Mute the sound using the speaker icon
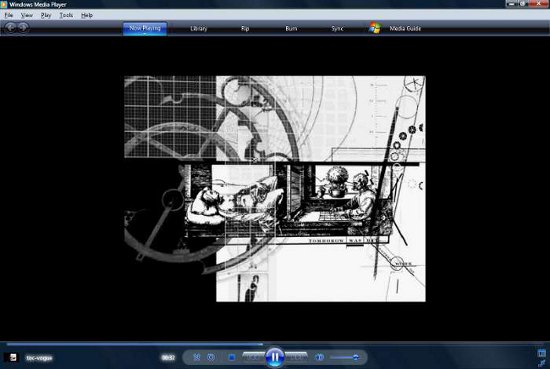Viewport: 550px width, 369px height. click(x=319, y=357)
